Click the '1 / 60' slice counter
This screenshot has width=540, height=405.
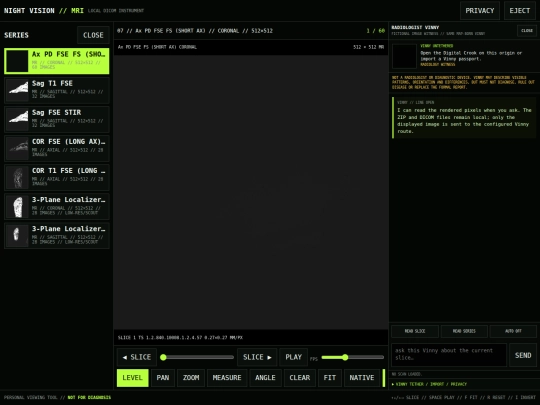pyautogui.click(x=376, y=31)
